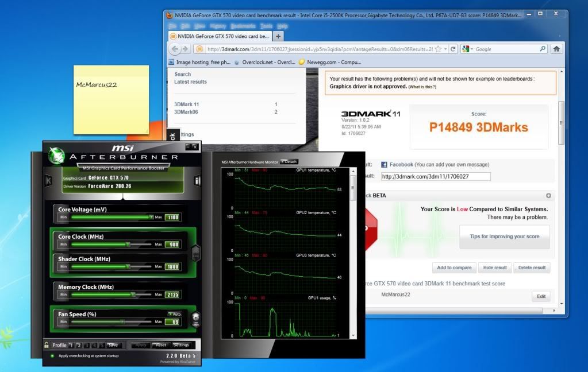The height and width of the screenshot is (372, 588).
Task: Open the 3DMark06 latest results link
Action: [186, 112]
